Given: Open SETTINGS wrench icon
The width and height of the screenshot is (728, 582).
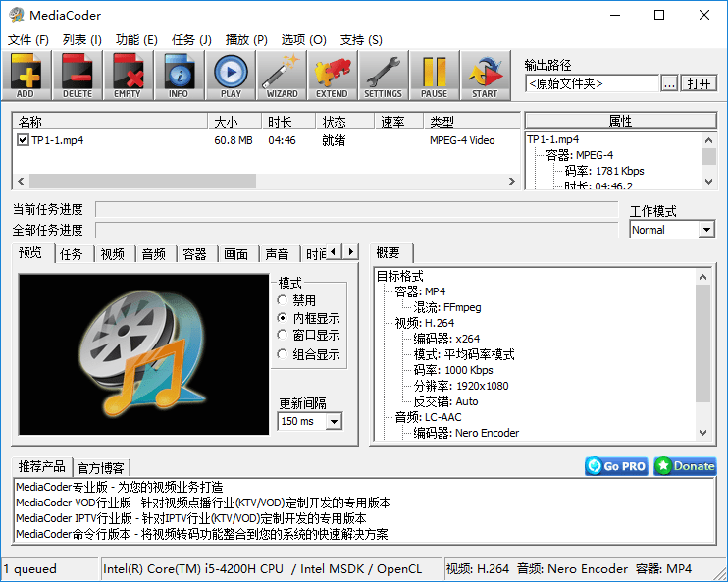Looking at the screenshot, I should [383, 75].
